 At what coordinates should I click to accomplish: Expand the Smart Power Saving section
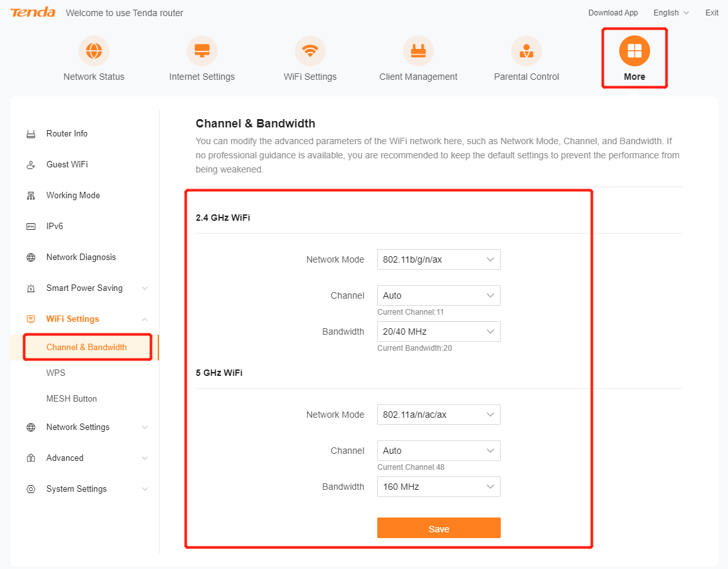pyautogui.click(x=145, y=288)
